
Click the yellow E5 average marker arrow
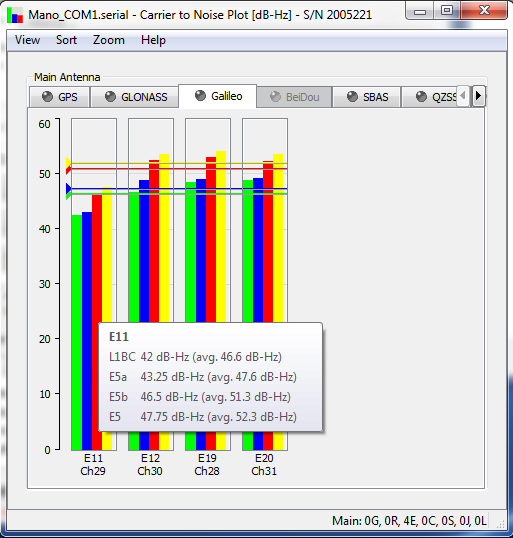(x=69, y=162)
